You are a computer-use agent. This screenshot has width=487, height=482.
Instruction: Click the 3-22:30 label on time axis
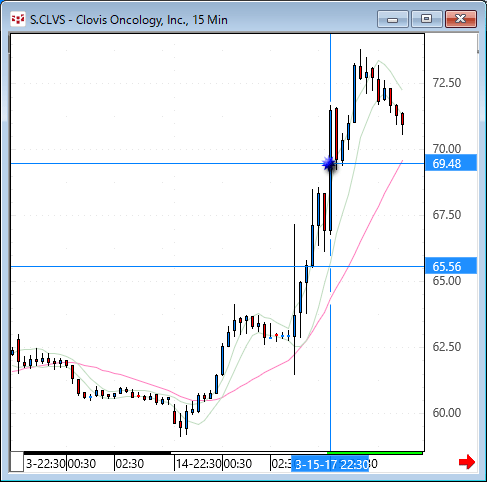pos(46,463)
